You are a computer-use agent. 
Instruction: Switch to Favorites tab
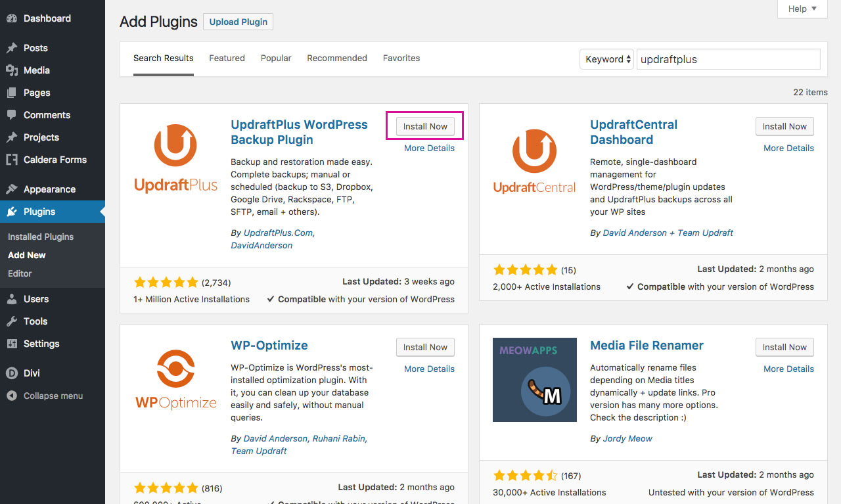(x=401, y=58)
